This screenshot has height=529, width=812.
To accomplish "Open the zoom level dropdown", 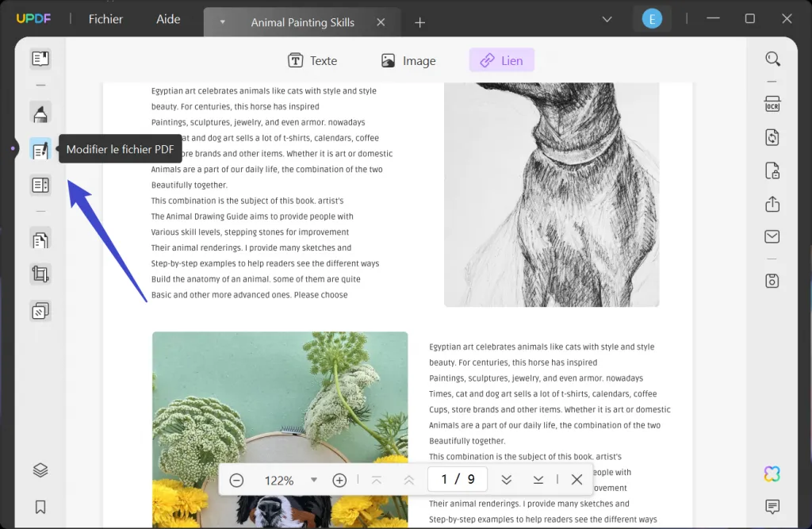I will click(x=314, y=480).
